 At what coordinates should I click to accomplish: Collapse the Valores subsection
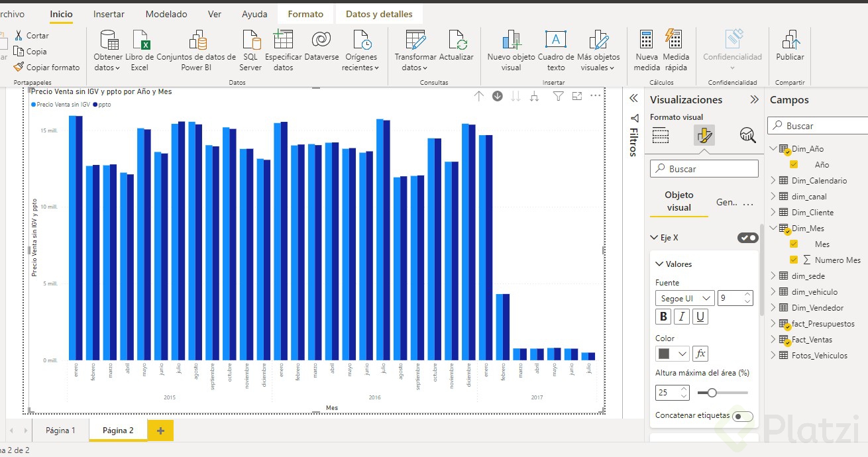click(659, 264)
